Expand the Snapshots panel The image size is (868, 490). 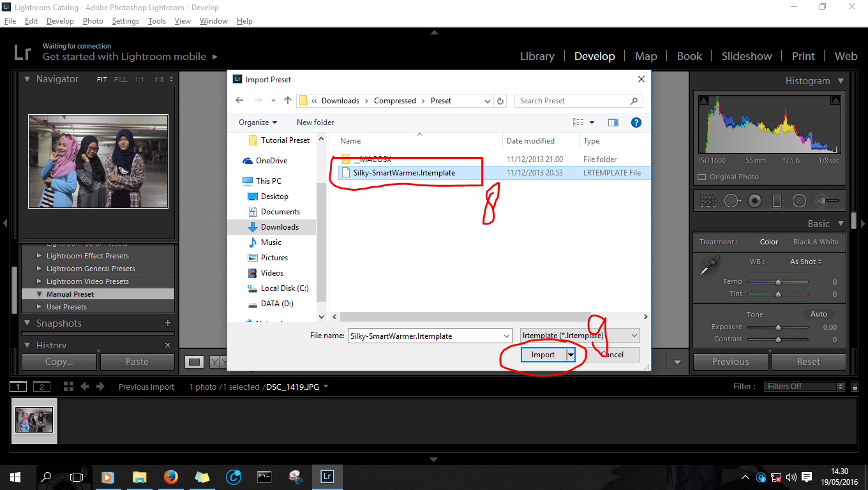pos(27,323)
